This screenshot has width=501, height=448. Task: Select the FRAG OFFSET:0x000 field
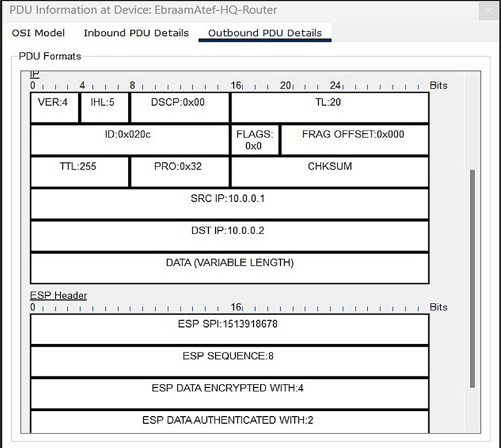click(355, 140)
